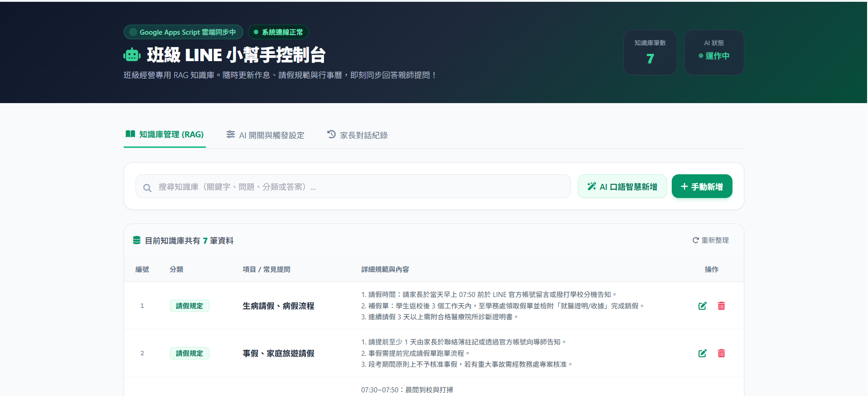The height and width of the screenshot is (396, 868).
Task: Click the 詳細規範與內容 column header
Action: 385,269
